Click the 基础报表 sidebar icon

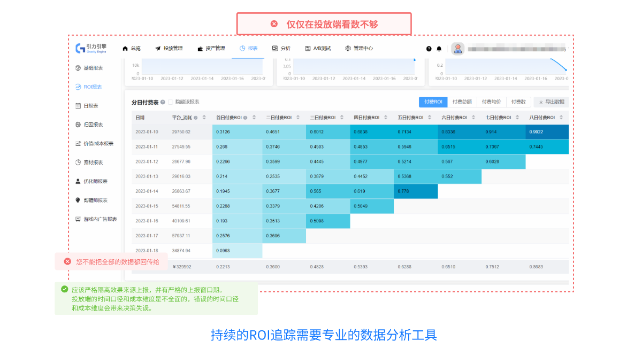(x=78, y=68)
